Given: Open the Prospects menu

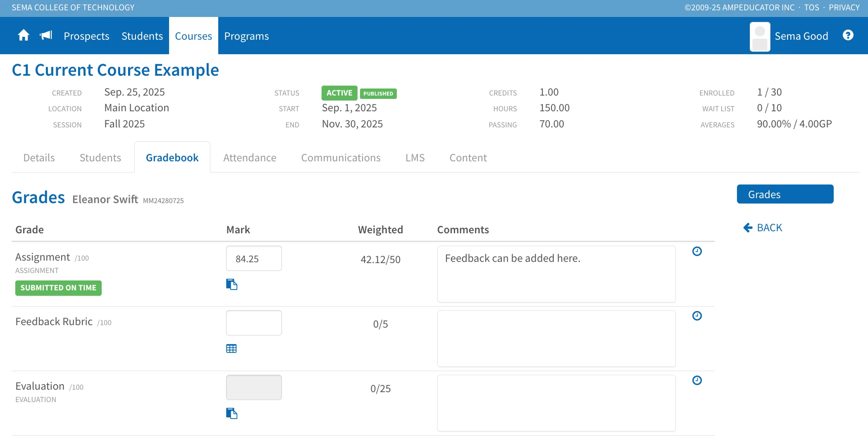Looking at the screenshot, I should coord(86,36).
